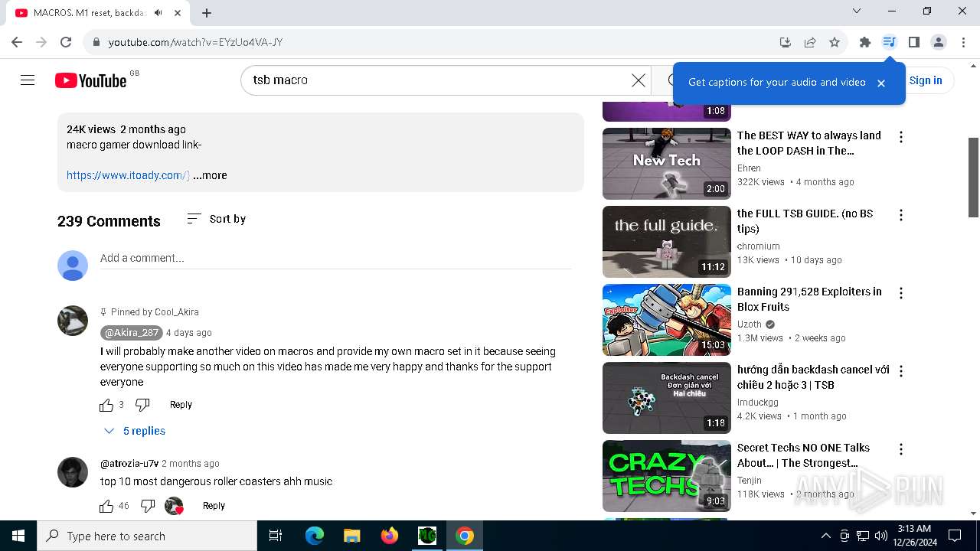Search tabs with the chevron at top

point(857,11)
